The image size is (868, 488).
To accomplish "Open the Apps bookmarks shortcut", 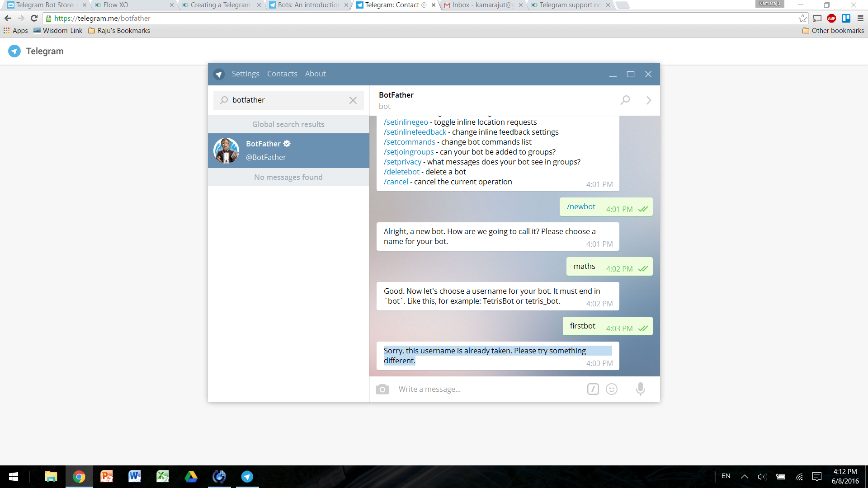I will pos(16,30).
